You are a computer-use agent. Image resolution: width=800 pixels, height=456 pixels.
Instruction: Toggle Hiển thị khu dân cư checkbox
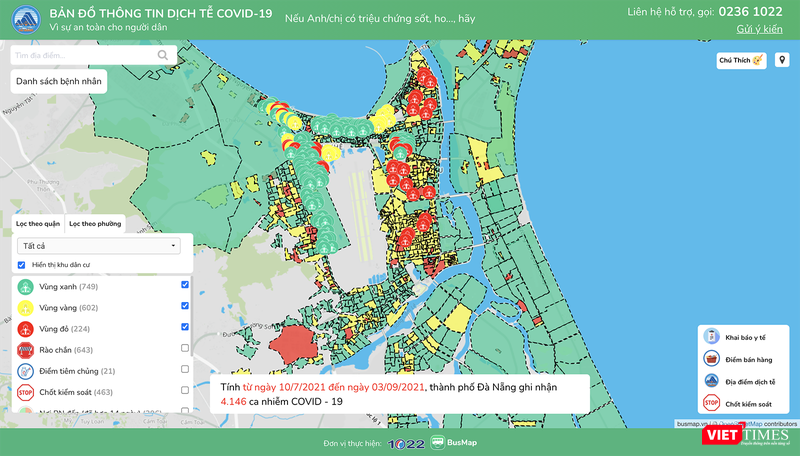22,265
